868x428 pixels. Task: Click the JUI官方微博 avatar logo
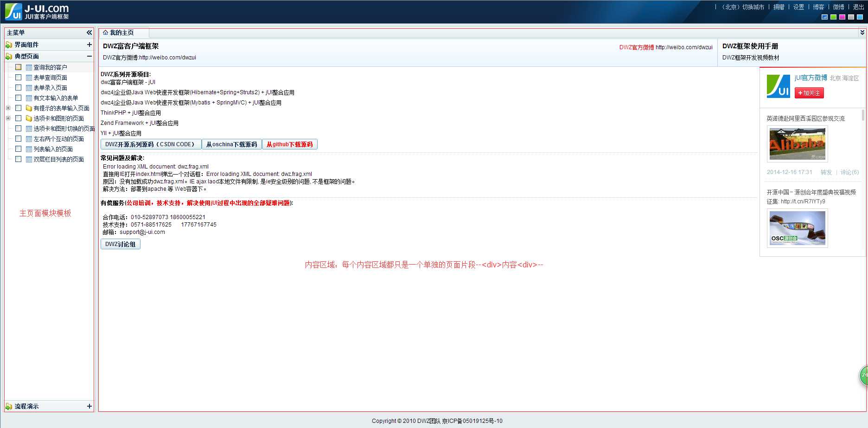pos(778,86)
